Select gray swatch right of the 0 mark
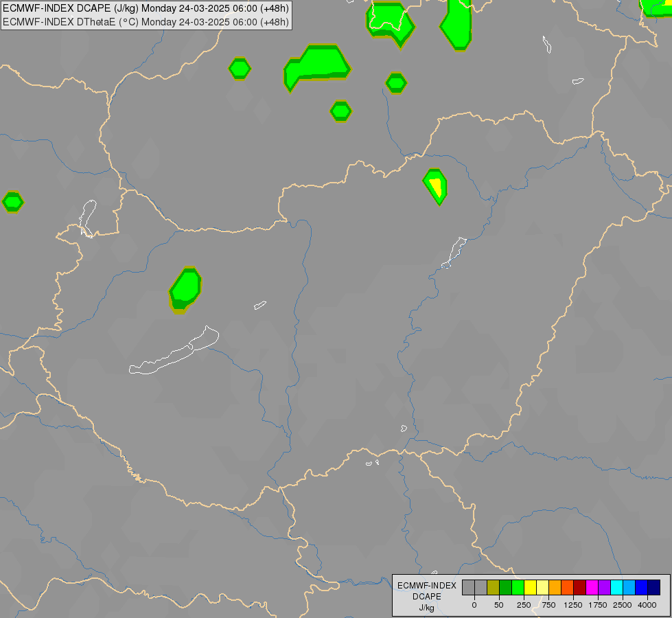672x618 pixels. click(480, 588)
